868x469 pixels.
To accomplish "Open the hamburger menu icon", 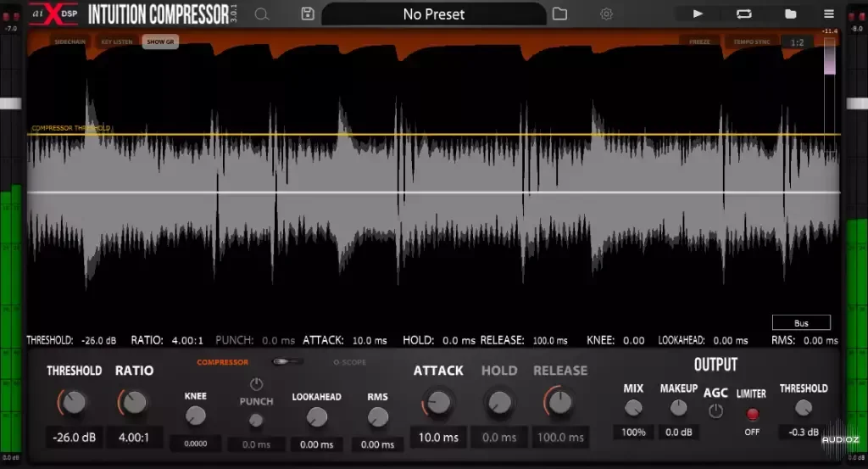I will click(x=829, y=14).
